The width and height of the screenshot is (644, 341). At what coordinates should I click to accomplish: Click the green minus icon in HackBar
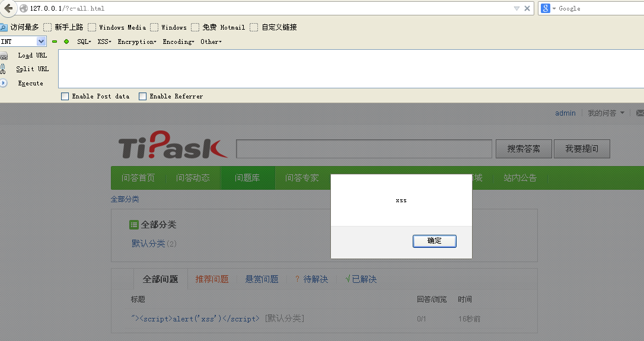click(55, 42)
